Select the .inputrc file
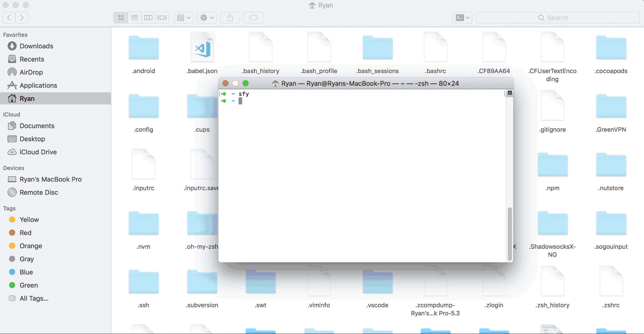 coord(143,164)
